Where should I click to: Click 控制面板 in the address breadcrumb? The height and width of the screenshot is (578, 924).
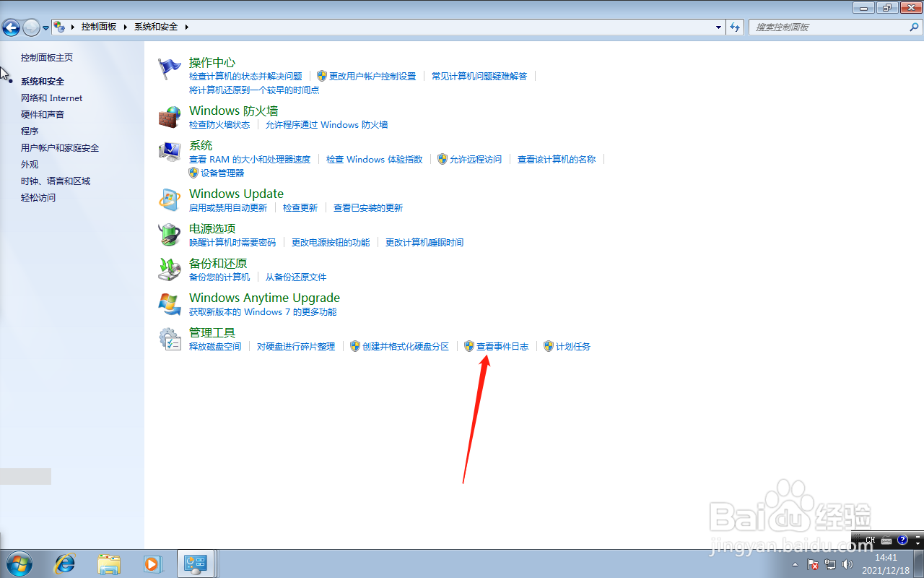point(99,27)
